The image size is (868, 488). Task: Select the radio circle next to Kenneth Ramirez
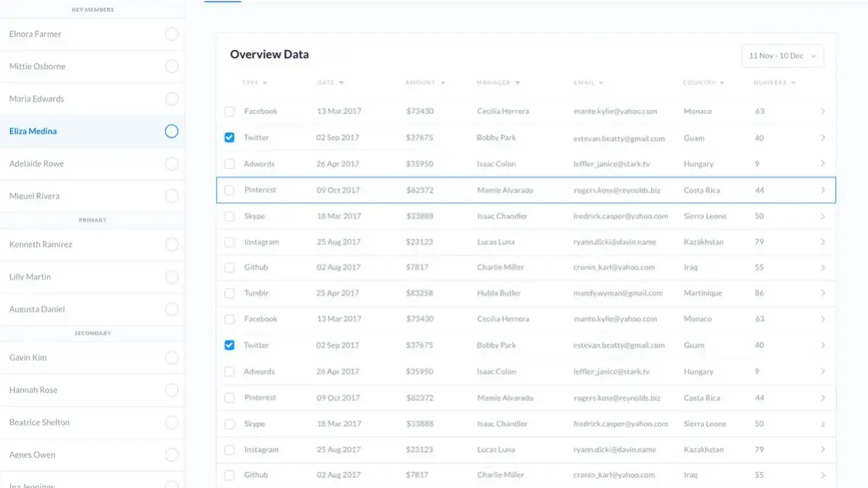point(171,244)
